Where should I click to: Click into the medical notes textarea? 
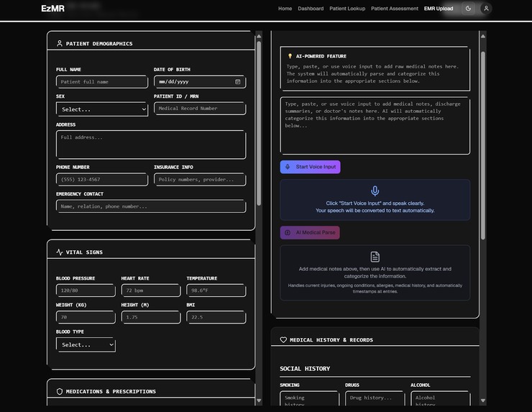pos(375,126)
